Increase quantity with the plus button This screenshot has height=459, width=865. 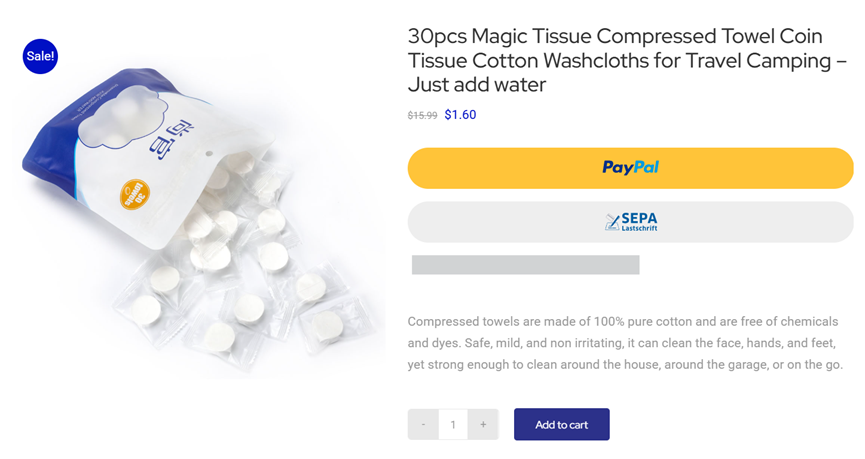[x=483, y=425]
